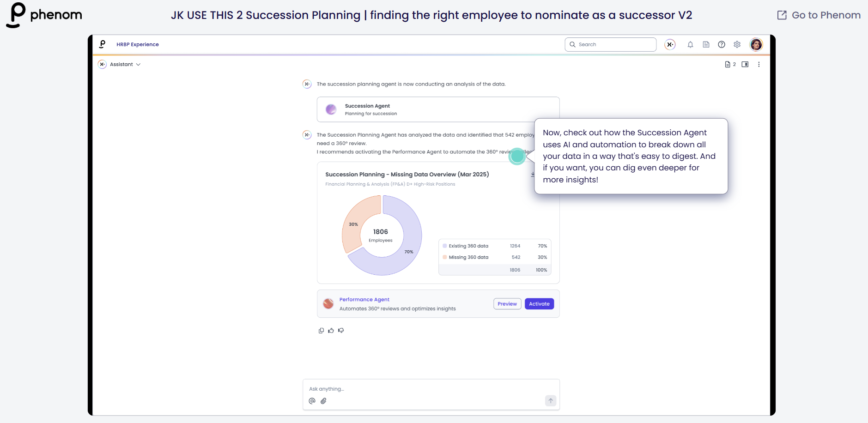Open the help question mark icon
The image size is (868, 423).
point(722,45)
